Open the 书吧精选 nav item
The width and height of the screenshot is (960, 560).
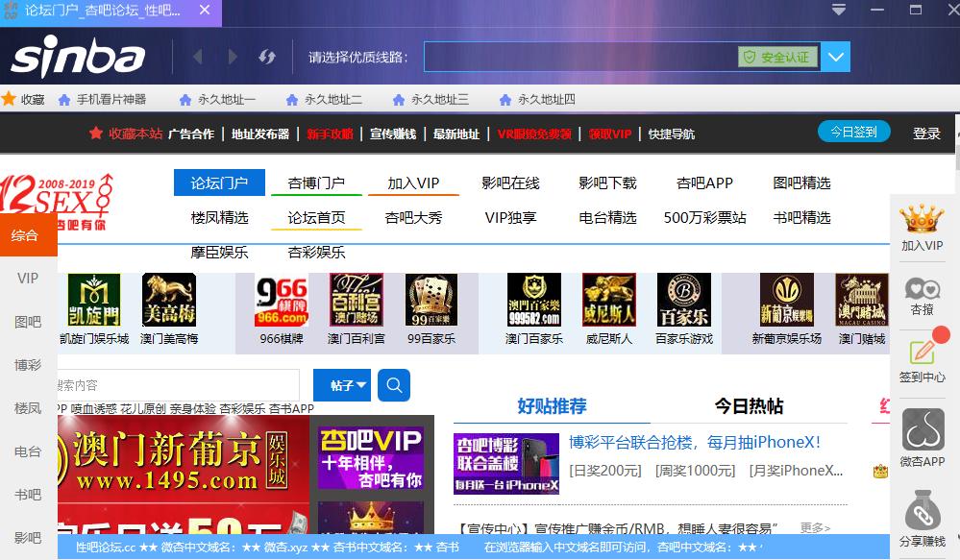tap(802, 217)
